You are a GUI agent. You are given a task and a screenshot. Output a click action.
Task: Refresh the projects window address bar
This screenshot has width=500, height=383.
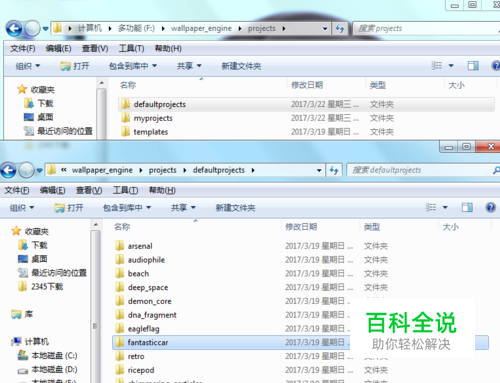(x=340, y=29)
